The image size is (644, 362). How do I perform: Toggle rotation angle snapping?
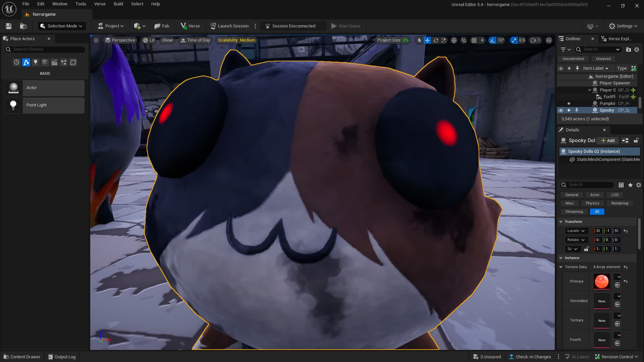[492, 40]
